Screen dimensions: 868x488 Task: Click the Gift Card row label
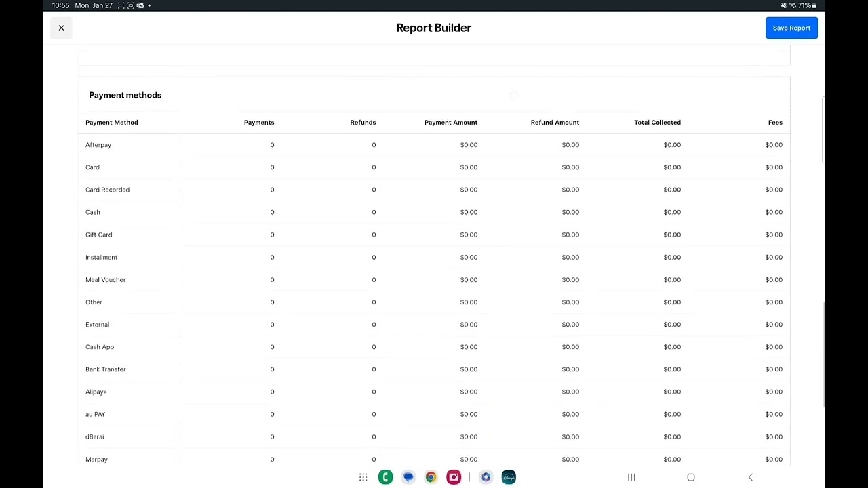coord(99,235)
